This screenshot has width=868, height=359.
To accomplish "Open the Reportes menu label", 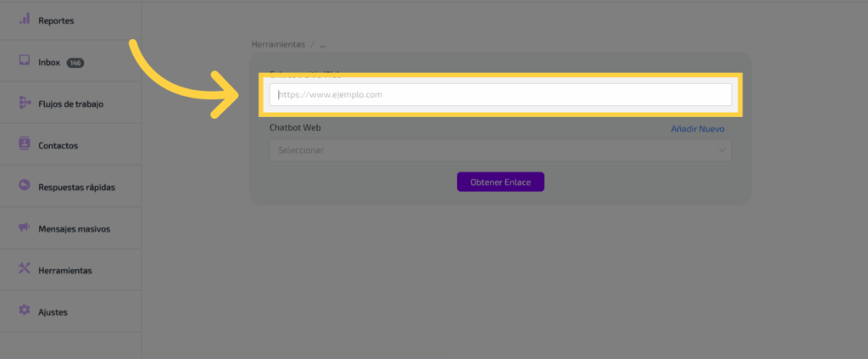I will click(x=56, y=20).
